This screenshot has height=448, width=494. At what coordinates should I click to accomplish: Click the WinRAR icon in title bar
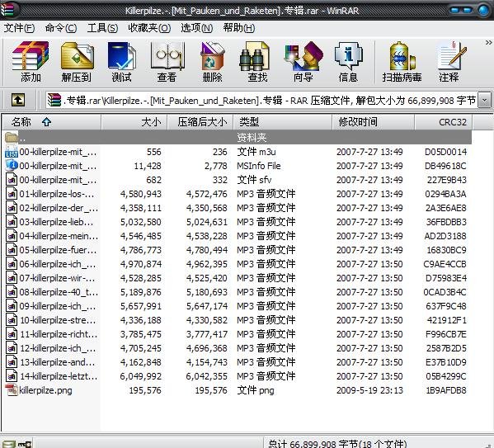coord(7,10)
